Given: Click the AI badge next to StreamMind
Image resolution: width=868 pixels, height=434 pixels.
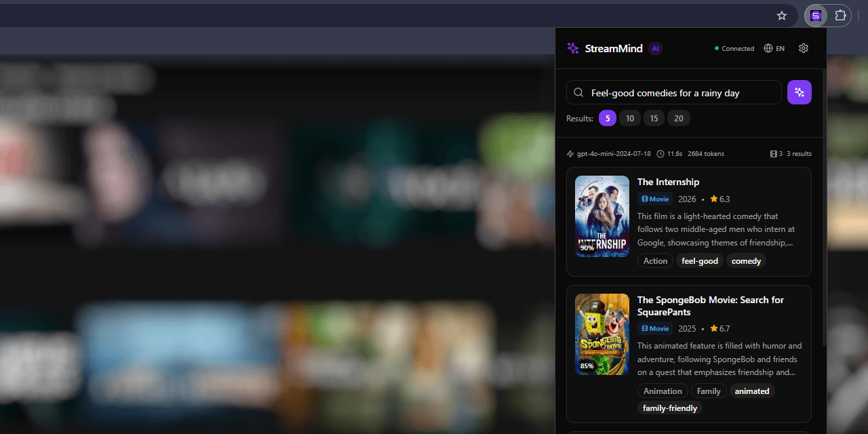Looking at the screenshot, I should [x=655, y=48].
